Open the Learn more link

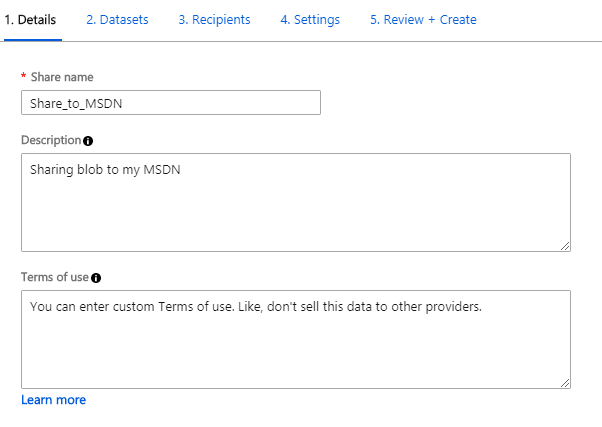[x=53, y=400]
